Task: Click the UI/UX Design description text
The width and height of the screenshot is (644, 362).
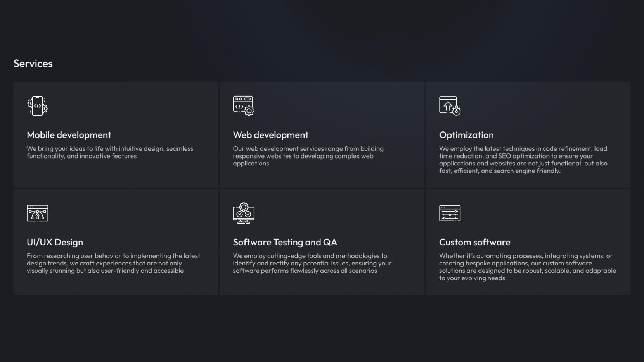Action: tap(113, 263)
